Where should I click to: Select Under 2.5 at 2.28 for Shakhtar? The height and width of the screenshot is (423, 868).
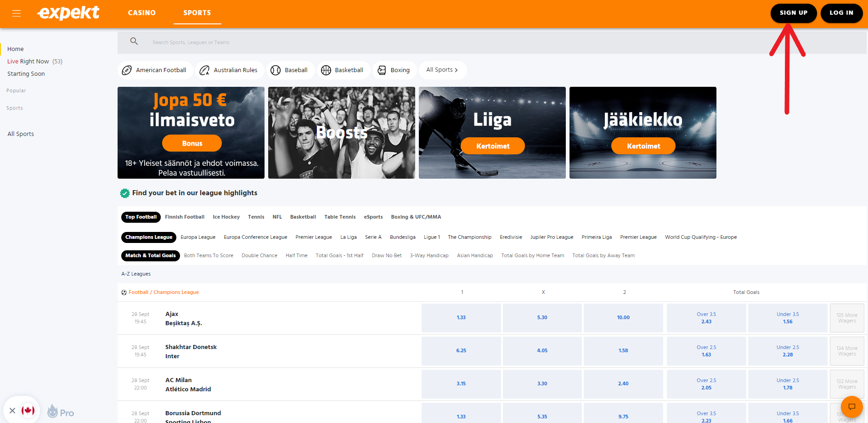tap(788, 351)
